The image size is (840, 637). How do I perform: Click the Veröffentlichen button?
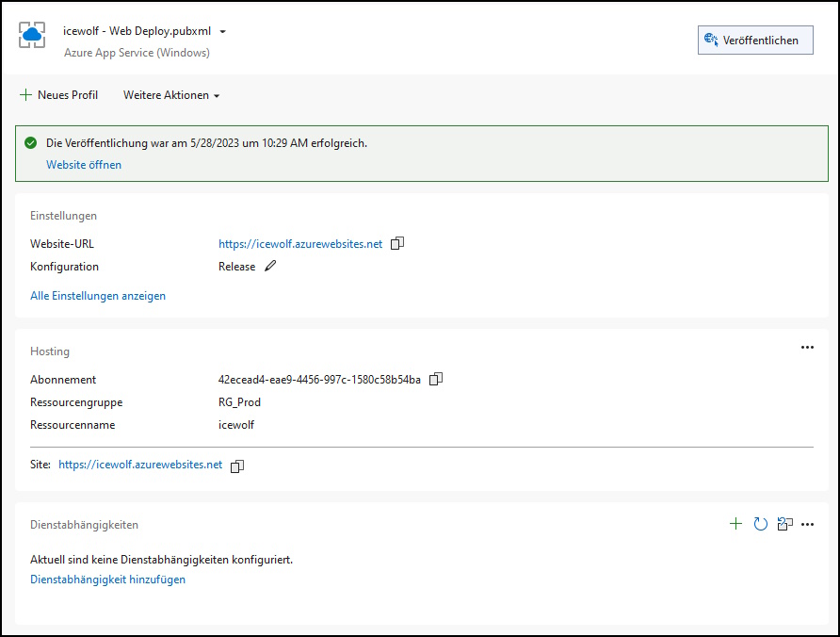click(755, 41)
